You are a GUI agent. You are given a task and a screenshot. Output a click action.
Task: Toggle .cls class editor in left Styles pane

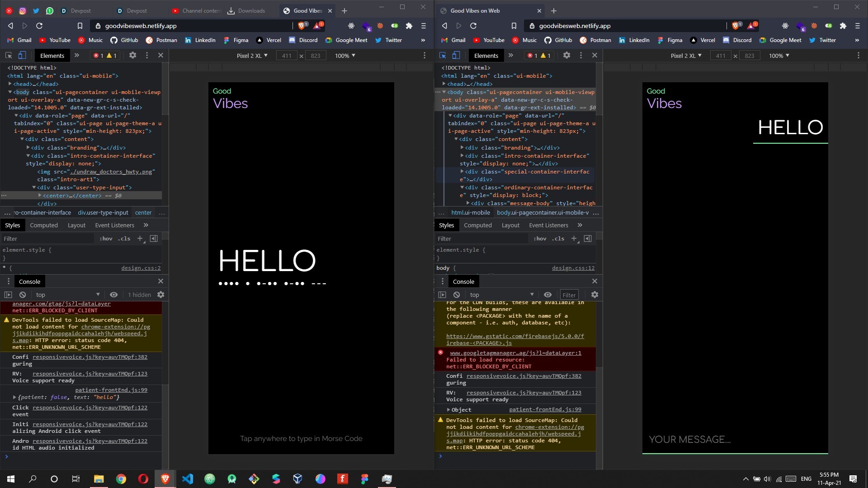[x=124, y=239]
